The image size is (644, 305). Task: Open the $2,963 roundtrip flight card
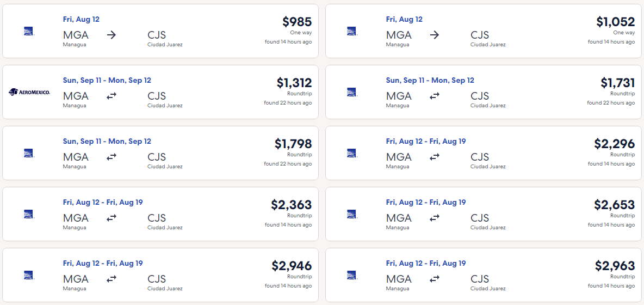click(484, 275)
